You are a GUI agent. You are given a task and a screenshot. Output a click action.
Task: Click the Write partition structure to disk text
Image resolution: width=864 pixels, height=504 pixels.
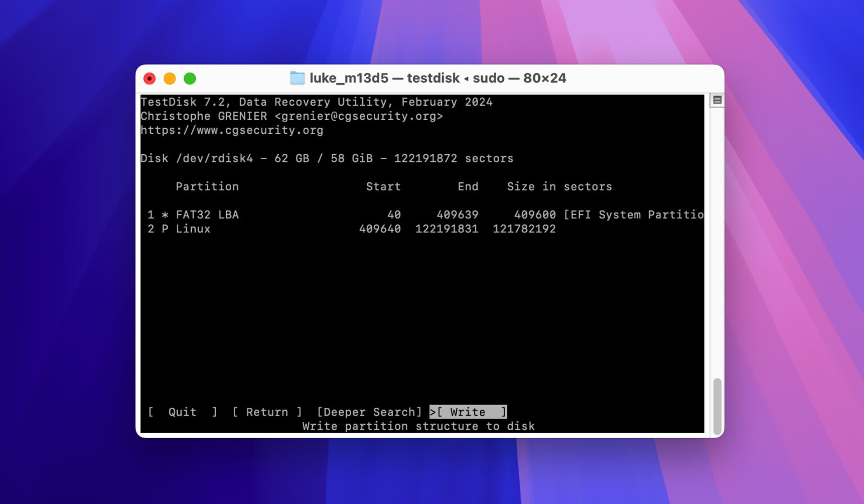pyautogui.click(x=418, y=426)
